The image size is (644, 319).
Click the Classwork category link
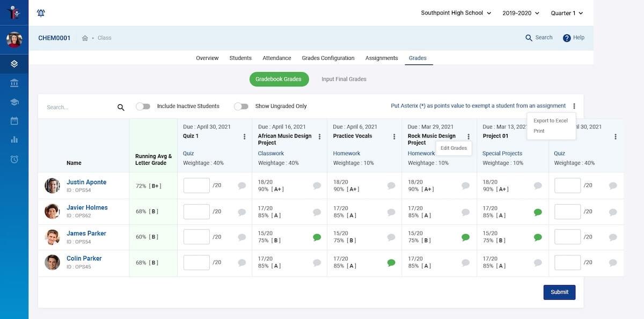click(271, 154)
